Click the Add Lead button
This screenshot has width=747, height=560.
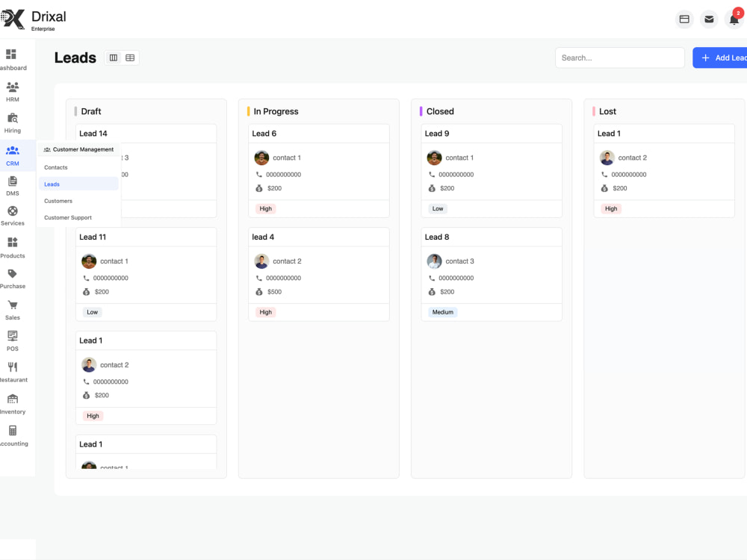(720, 57)
